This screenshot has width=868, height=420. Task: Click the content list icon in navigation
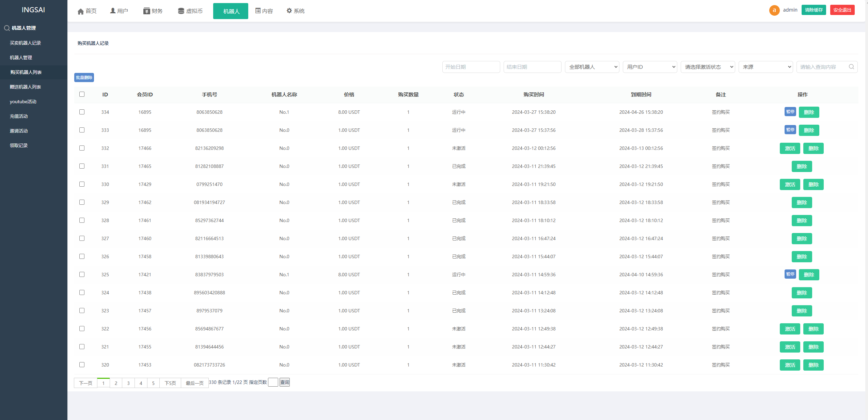(x=258, y=11)
